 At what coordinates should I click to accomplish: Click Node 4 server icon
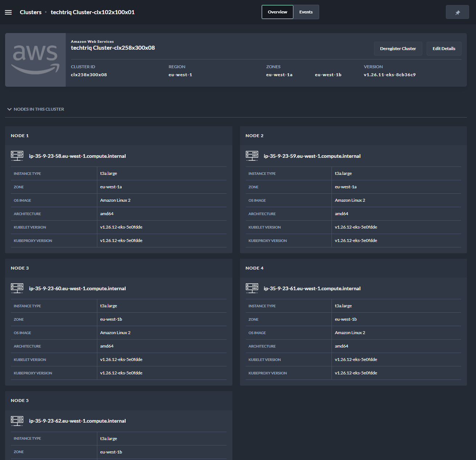pyautogui.click(x=252, y=288)
